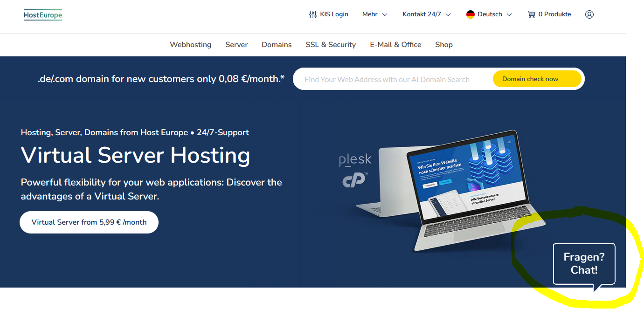This screenshot has width=644, height=309.
Task: Open the Domains menu
Action: (x=277, y=45)
